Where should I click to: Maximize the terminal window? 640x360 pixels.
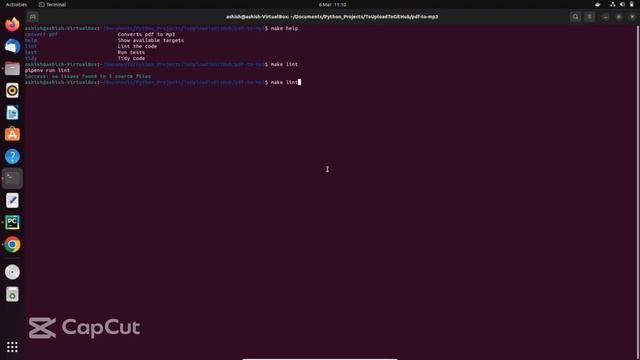point(619,17)
